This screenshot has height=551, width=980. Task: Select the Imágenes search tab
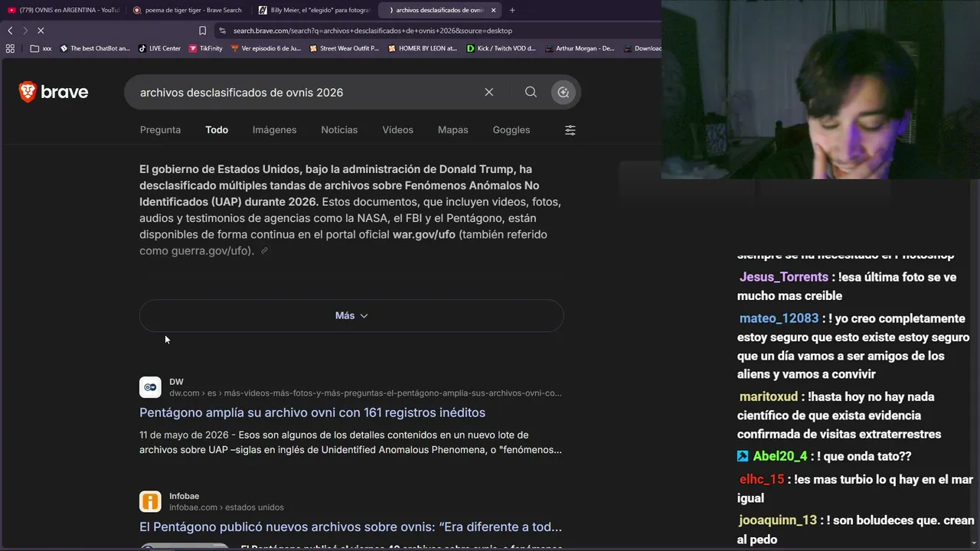click(x=274, y=130)
